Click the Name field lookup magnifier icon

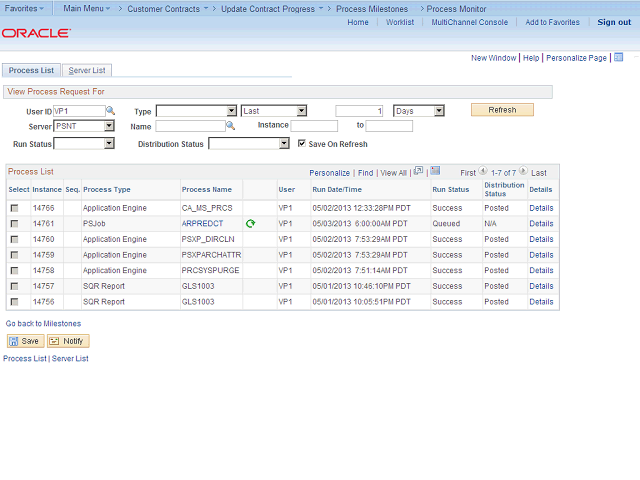pos(230,127)
